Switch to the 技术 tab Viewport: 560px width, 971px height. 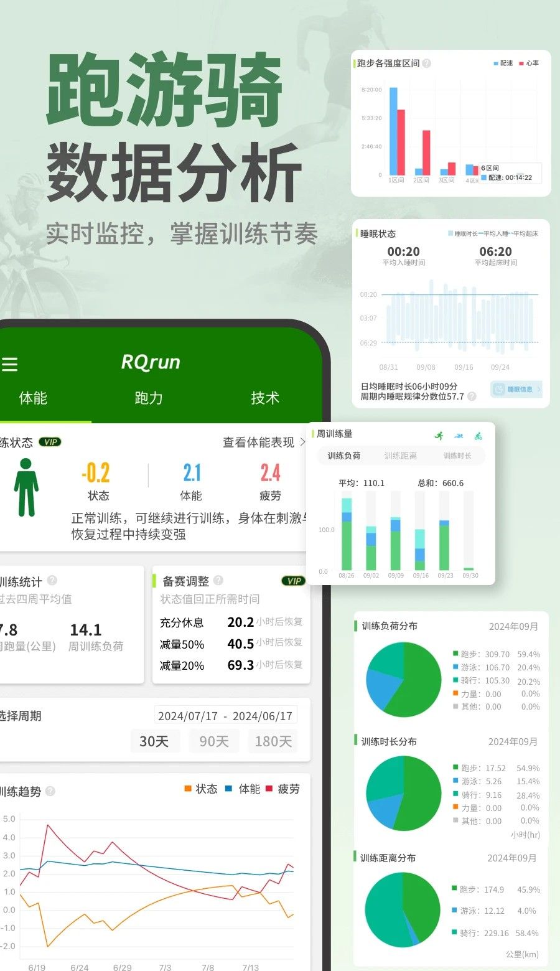click(265, 398)
